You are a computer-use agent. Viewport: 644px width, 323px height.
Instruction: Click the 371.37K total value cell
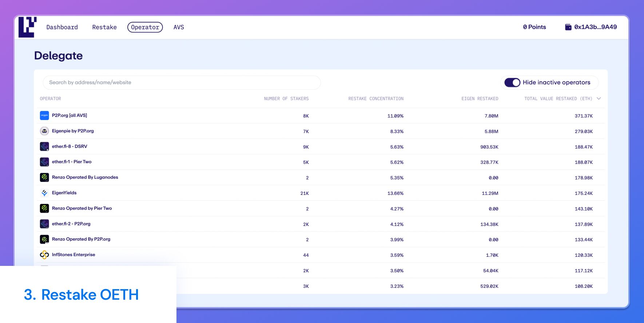(584, 116)
